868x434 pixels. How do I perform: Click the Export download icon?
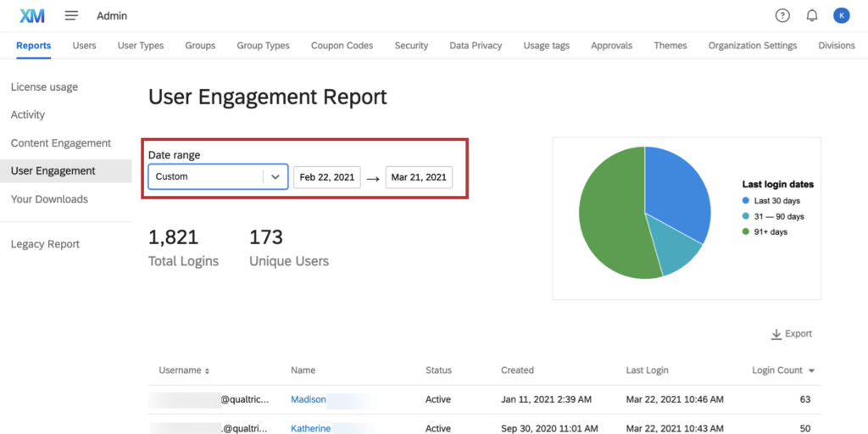pyautogui.click(x=776, y=334)
